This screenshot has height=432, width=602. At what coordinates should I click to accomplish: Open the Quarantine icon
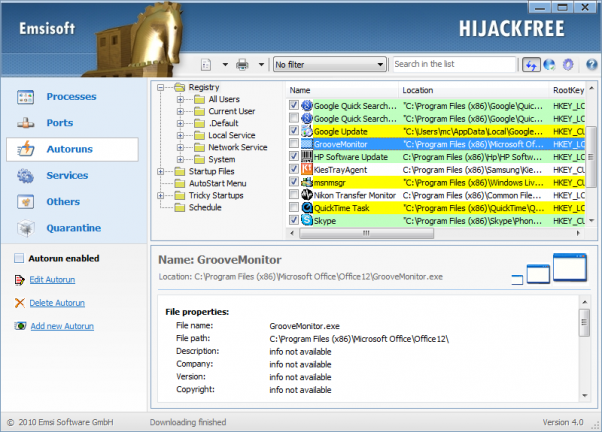26,228
